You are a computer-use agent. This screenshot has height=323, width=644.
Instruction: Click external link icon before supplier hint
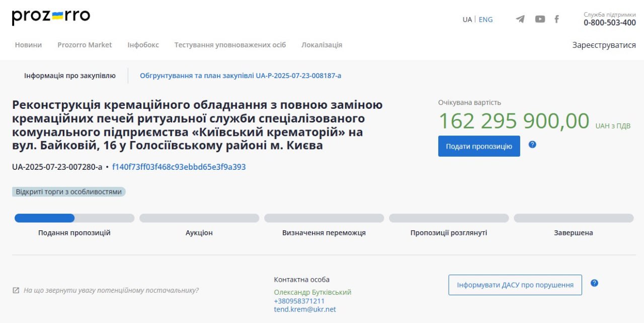point(16,291)
